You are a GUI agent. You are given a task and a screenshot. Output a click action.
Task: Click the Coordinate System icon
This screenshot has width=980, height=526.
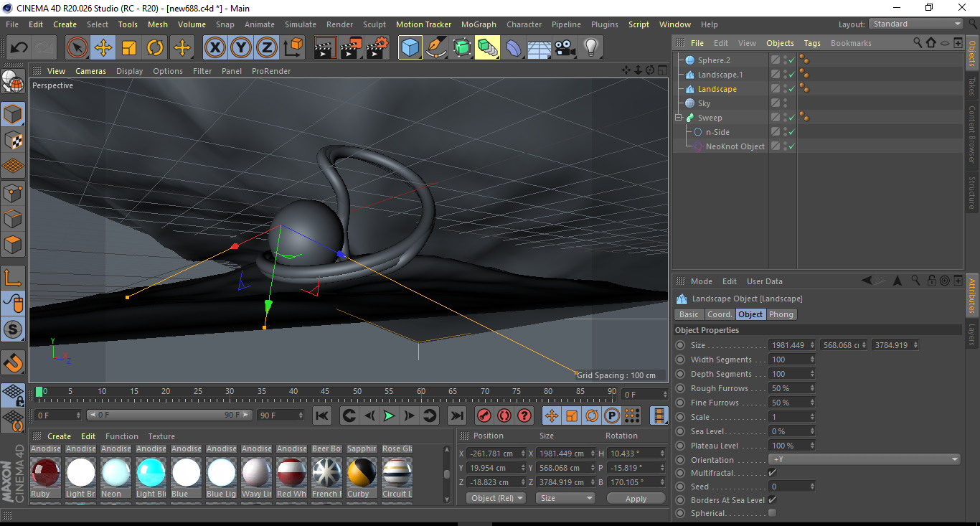point(293,48)
